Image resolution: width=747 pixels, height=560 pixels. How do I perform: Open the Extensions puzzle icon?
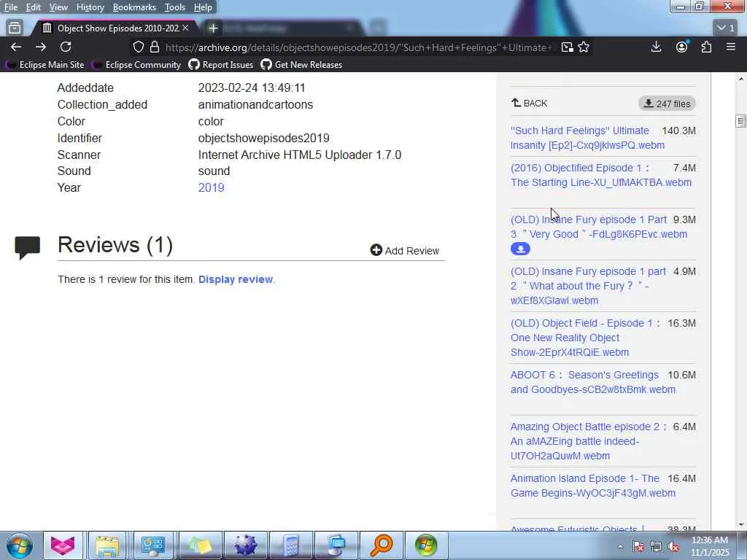point(706,47)
